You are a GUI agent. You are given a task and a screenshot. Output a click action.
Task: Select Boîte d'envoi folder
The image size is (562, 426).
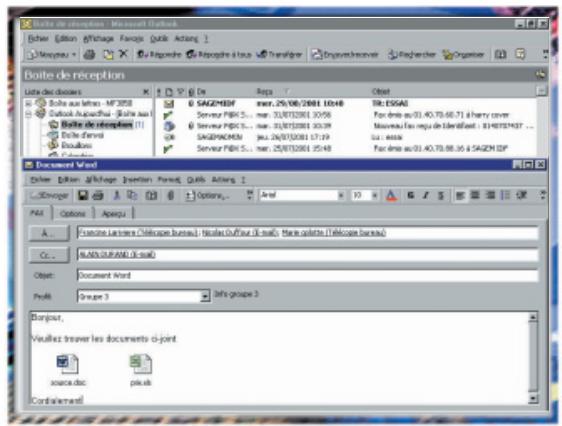82,135
